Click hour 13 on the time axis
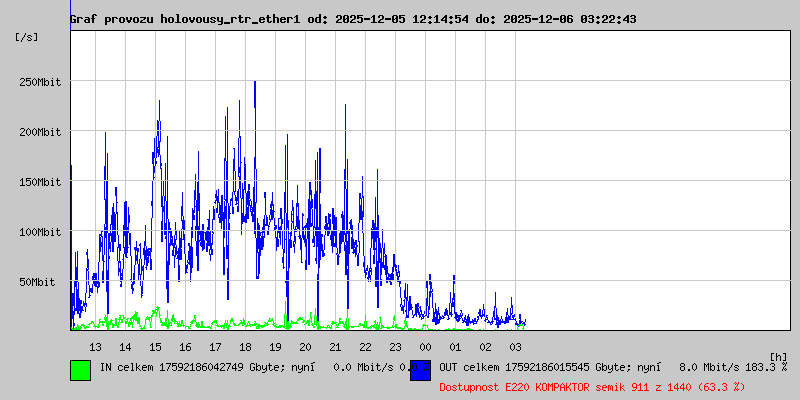800x400 pixels. (95, 346)
